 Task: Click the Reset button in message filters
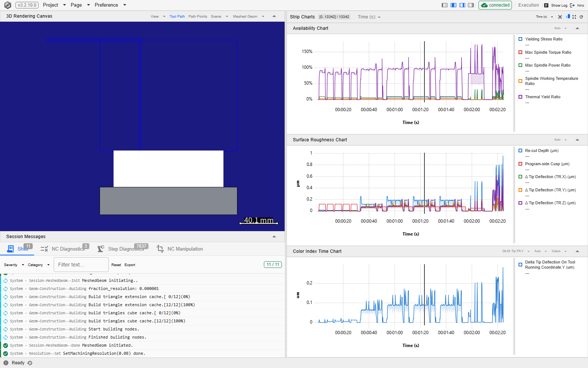tap(116, 265)
